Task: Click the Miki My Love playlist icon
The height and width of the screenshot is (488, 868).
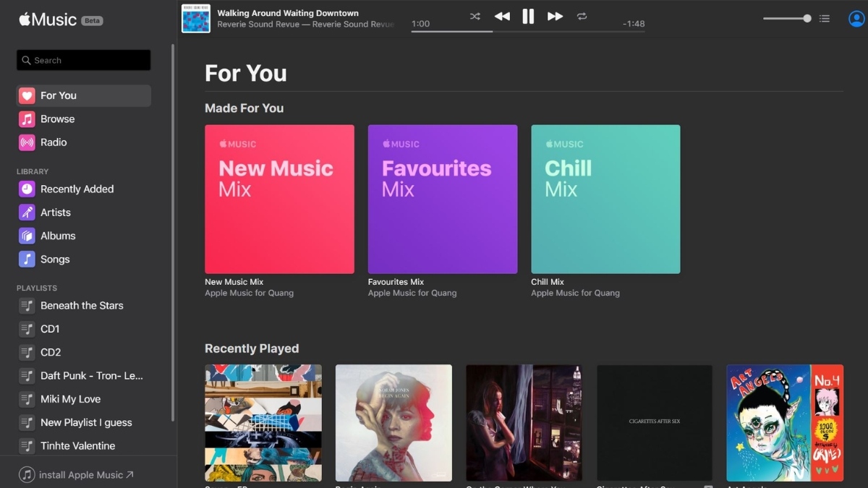Action: click(27, 399)
